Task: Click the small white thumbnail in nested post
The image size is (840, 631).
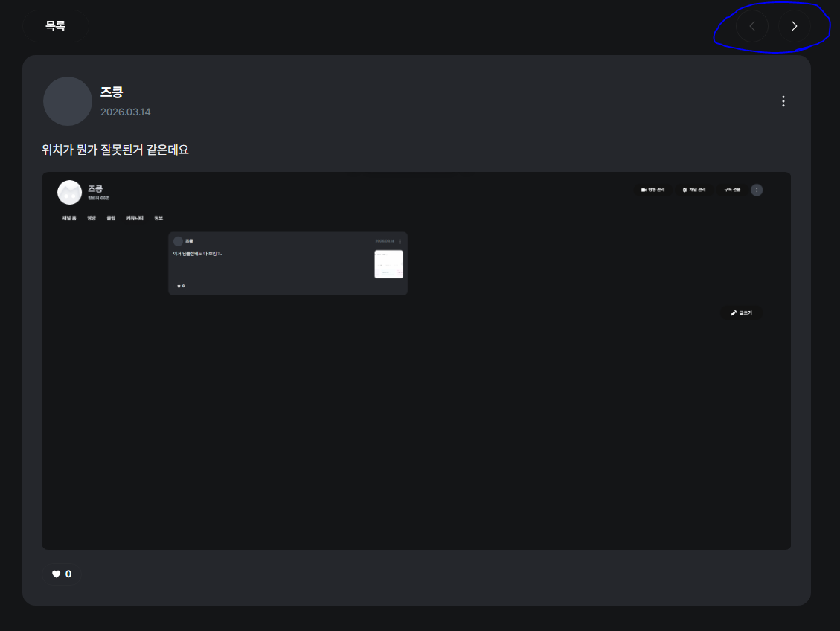Action: pyautogui.click(x=388, y=264)
